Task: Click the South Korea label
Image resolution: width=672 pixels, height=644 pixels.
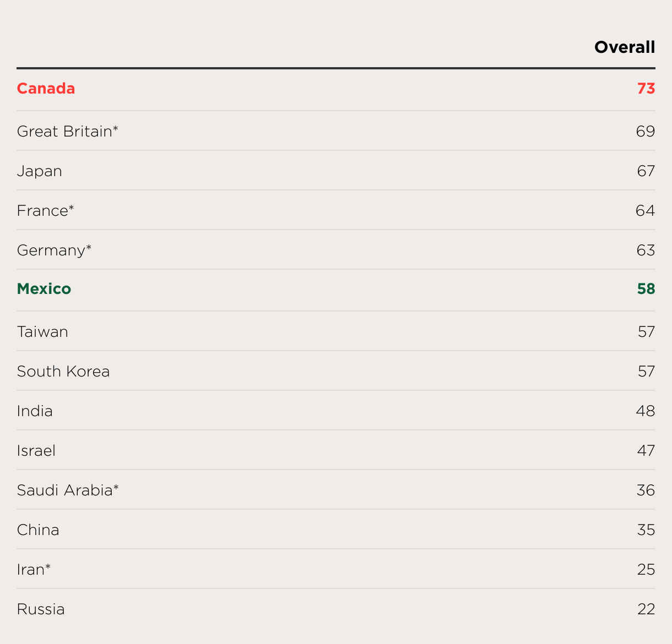Action: pyautogui.click(x=63, y=372)
